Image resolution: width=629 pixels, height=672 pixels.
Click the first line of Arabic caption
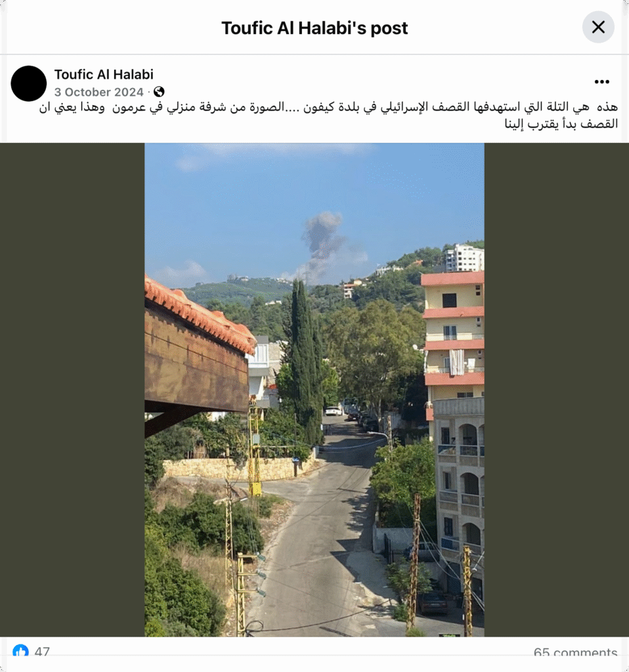(x=328, y=107)
